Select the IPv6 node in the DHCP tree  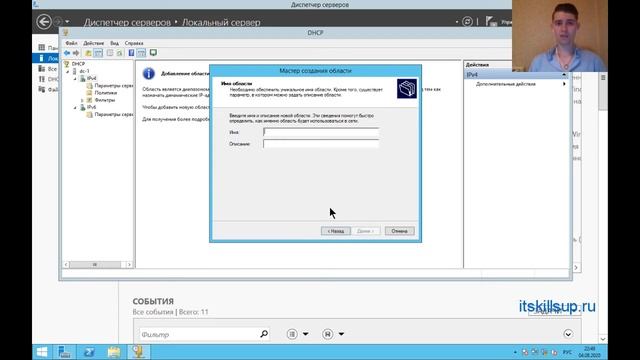[x=91, y=107]
